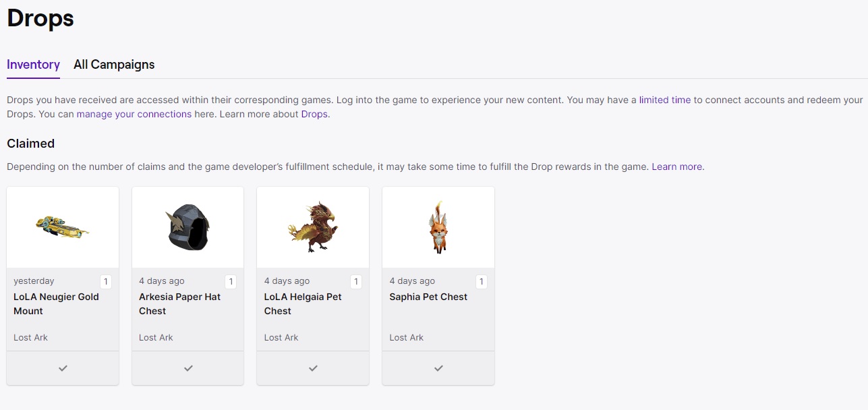The image size is (868, 410).
Task: Click the Arkesia Paper Hat Chest helmet image
Action: coord(187,227)
